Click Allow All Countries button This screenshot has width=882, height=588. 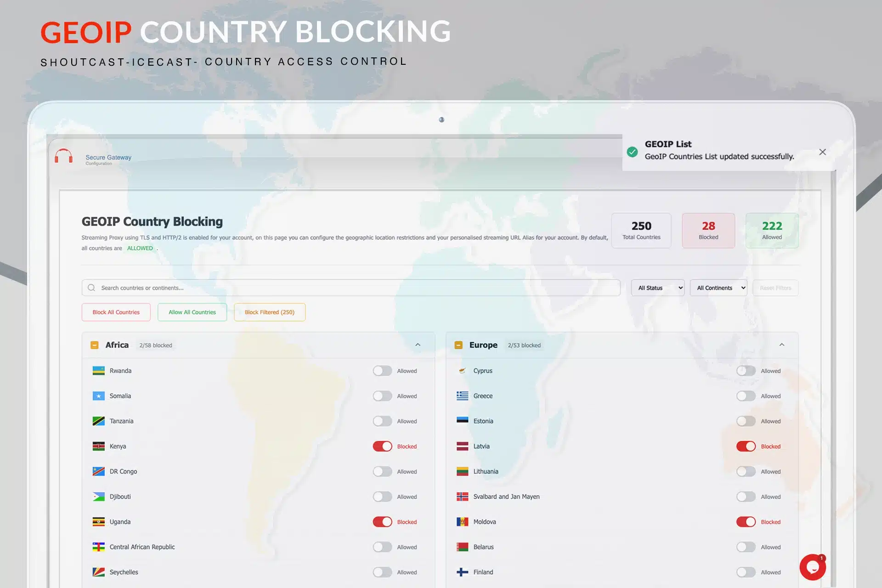192,312
